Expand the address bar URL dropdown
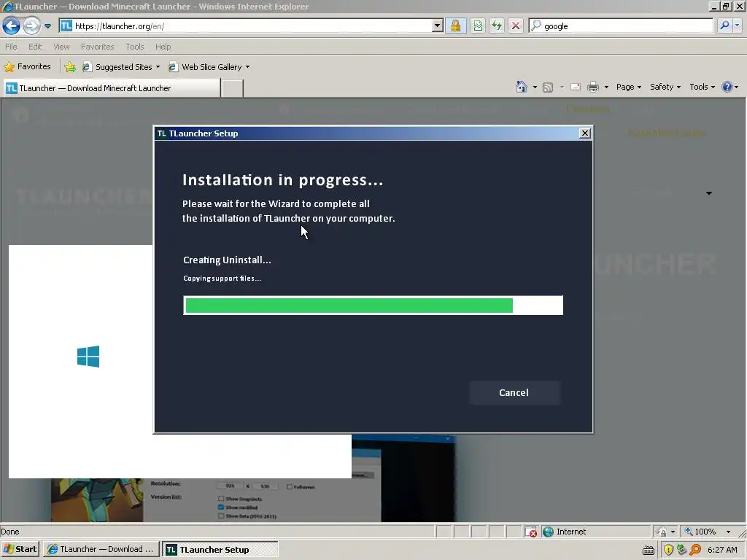747x560 pixels. coord(438,26)
